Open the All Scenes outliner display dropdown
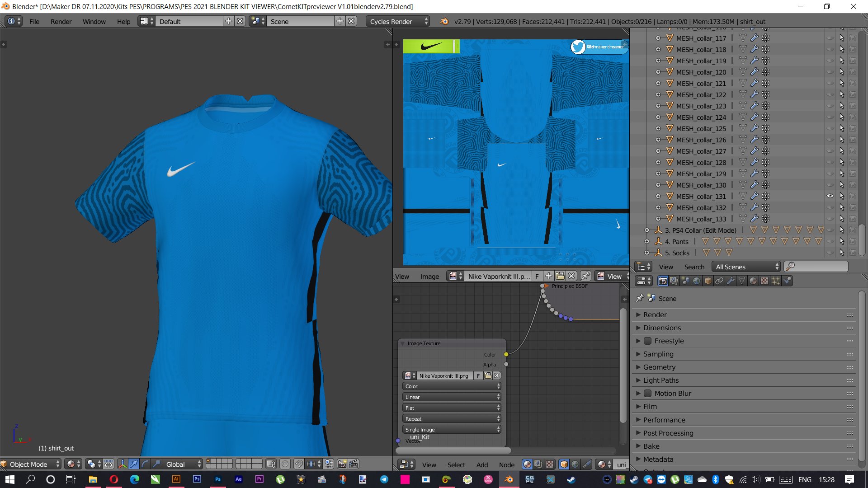 click(746, 267)
